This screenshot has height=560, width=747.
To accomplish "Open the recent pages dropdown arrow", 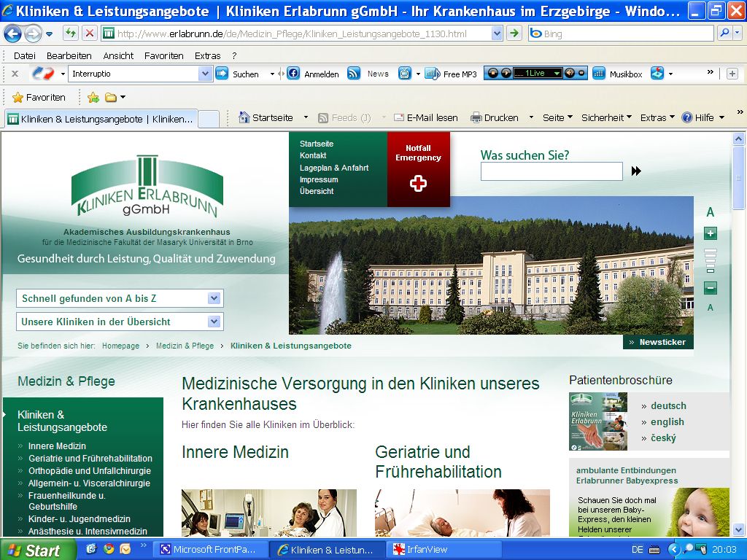I will pos(50,34).
